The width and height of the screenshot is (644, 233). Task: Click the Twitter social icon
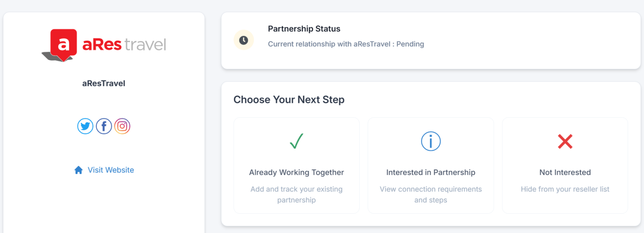tap(85, 126)
